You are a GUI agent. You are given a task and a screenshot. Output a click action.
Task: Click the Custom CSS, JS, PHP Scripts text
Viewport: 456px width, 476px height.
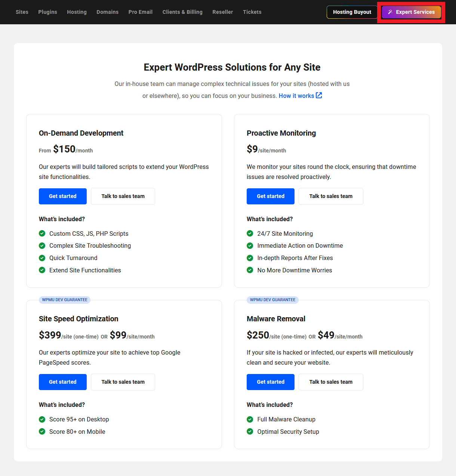click(89, 234)
